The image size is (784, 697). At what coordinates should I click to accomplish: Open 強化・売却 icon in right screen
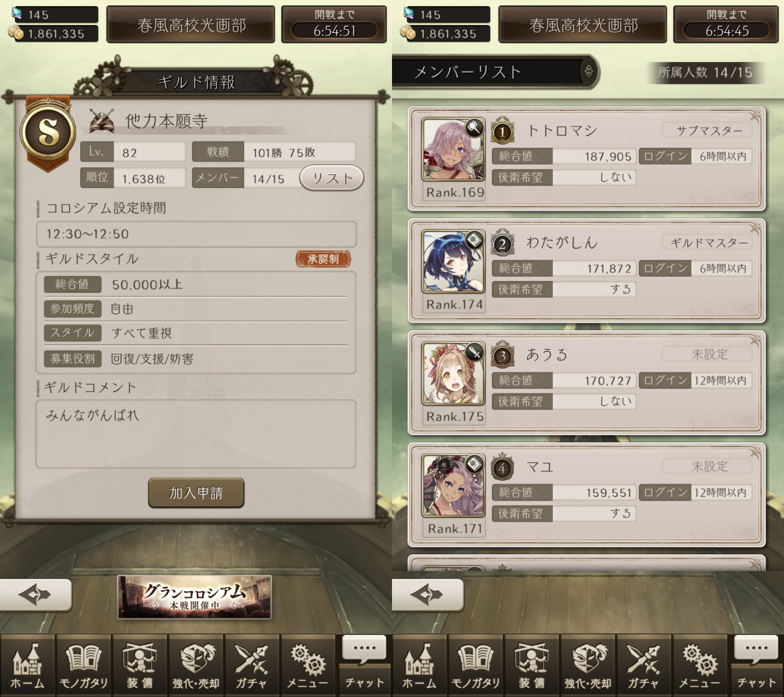click(588, 665)
